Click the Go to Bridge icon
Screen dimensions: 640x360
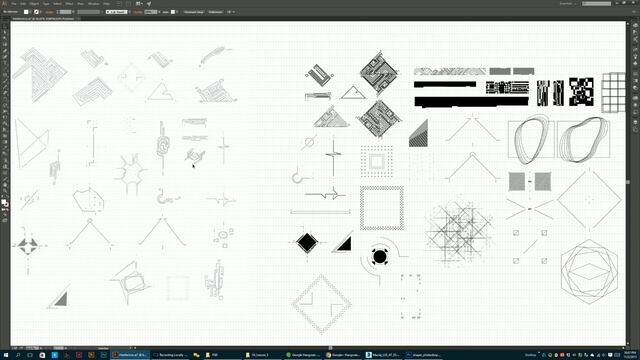119,4
